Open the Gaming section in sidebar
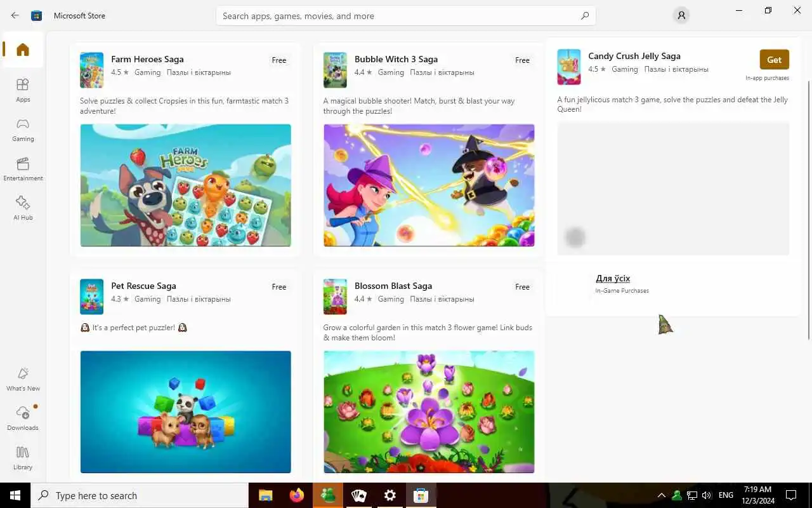Viewport: 812px width, 508px height. (23, 129)
